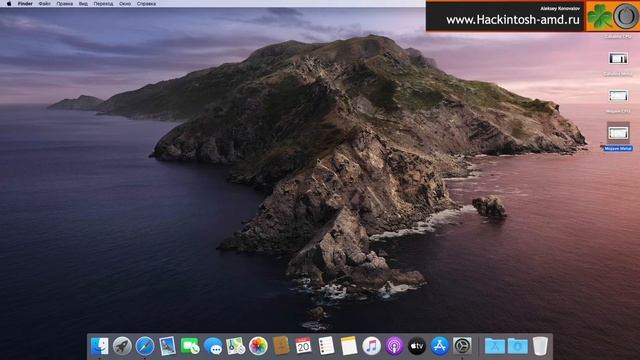
Task: Select the Catalina Metal desktop file icon
Action: click(618, 58)
